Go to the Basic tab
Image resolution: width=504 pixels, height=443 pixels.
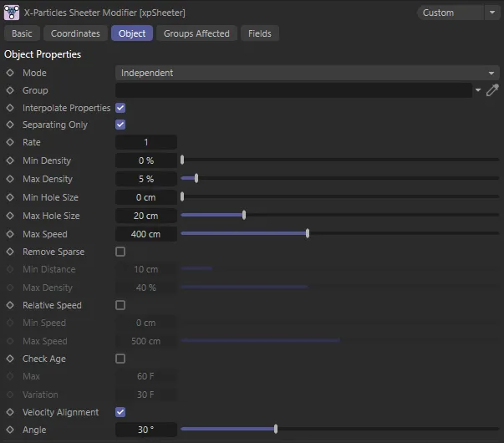tap(22, 33)
